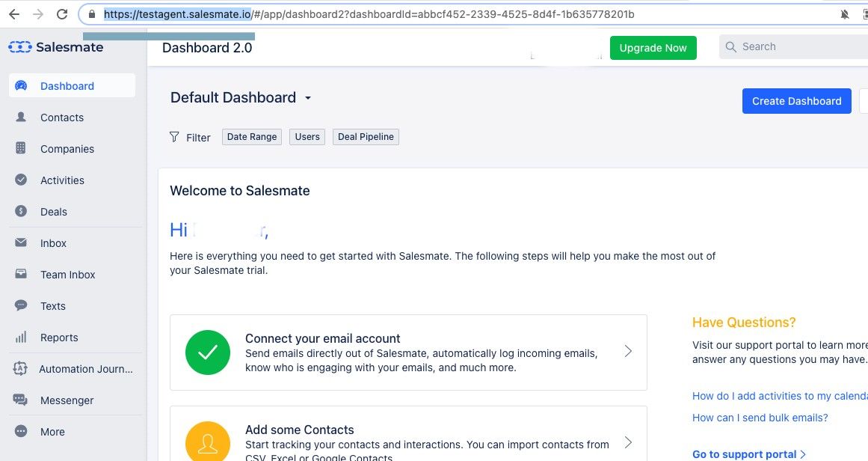Expand the Default Dashboard dropdown
This screenshot has width=868, height=461.
click(241, 97)
